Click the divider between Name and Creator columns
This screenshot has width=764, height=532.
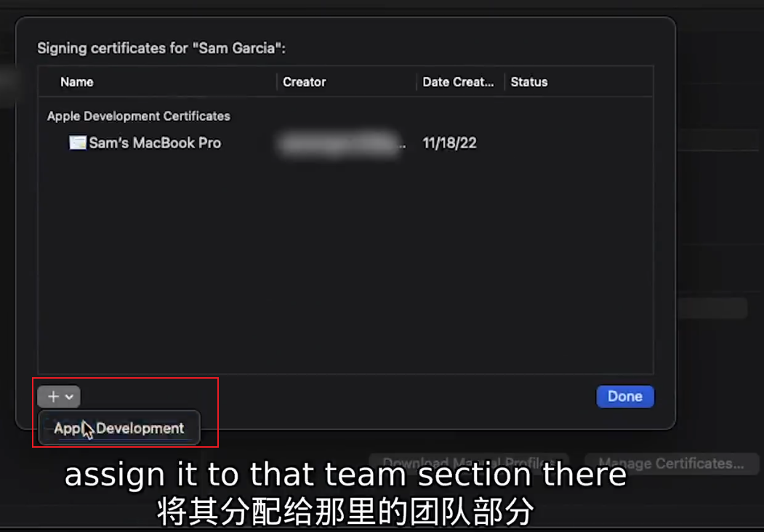coord(277,82)
